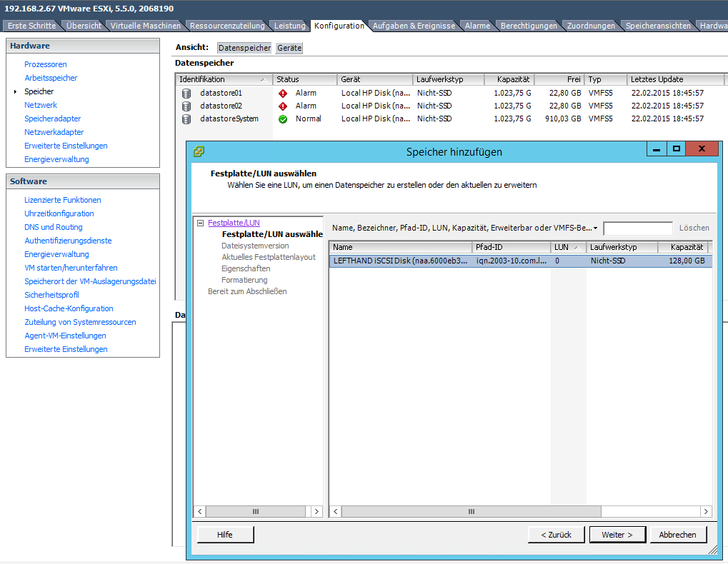This screenshot has height=564, width=728.
Task: Collapse the Festplatte/LUN tree node
Action: tap(201, 223)
